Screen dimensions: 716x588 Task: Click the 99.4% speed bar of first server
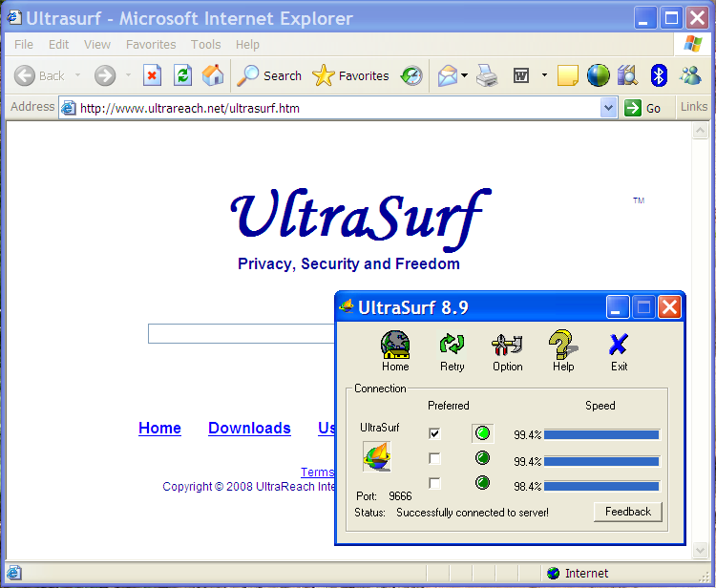[601, 434]
